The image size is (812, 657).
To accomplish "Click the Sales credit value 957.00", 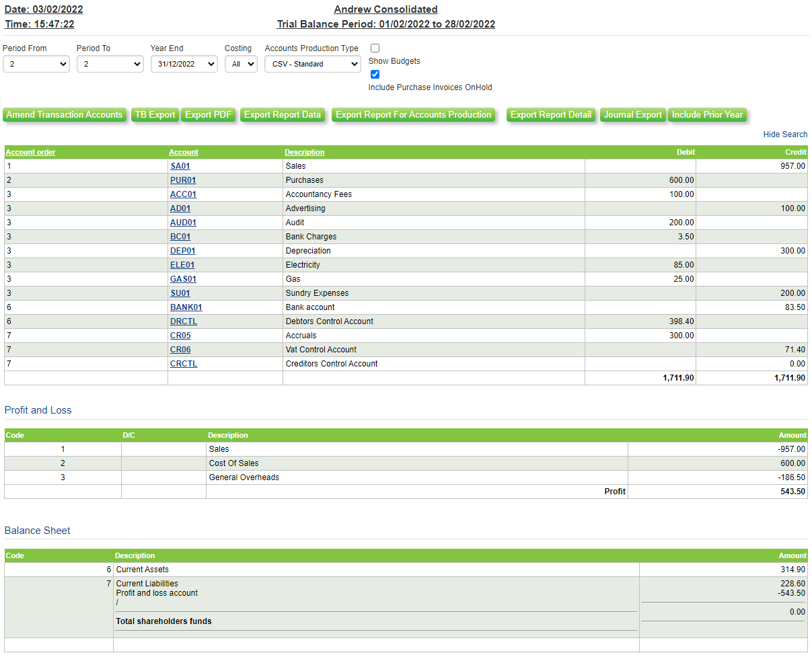I will [x=792, y=166].
